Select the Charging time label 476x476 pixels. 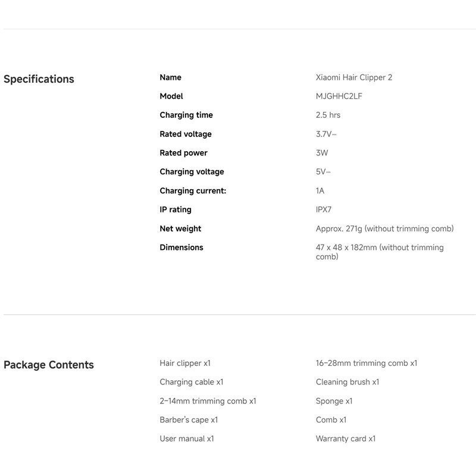click(186, 115)
